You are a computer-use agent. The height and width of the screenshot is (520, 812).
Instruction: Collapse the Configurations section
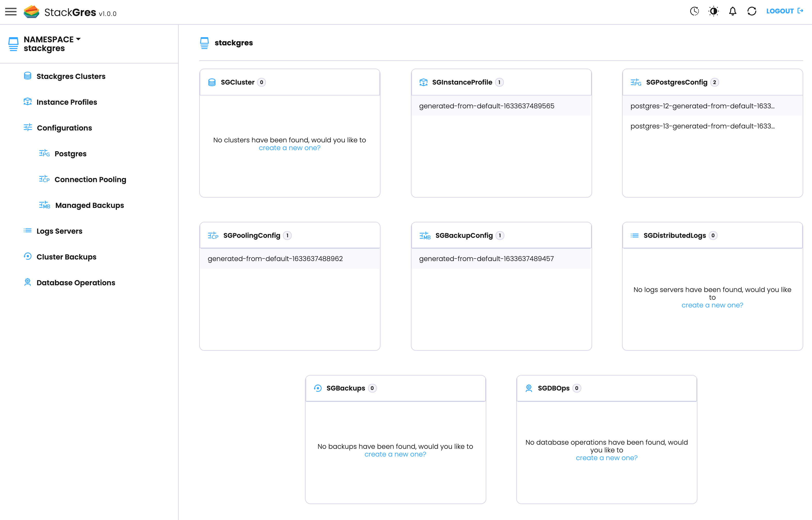(64, 128)
